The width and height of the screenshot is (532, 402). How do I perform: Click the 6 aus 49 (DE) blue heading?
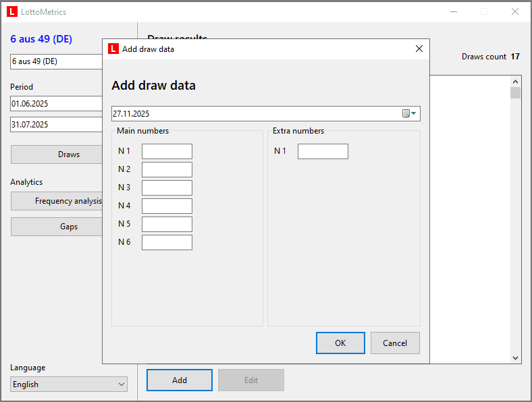click(x=41, y=39)
